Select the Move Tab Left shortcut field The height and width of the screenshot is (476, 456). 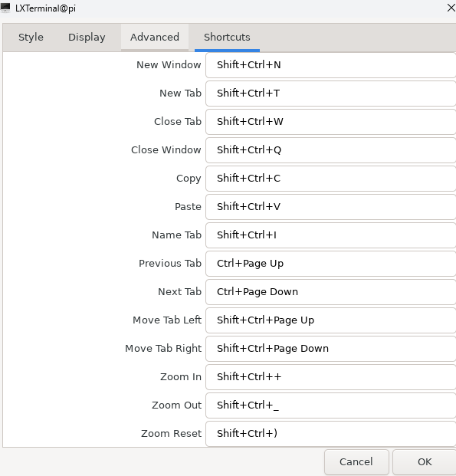tap(330, 320)
